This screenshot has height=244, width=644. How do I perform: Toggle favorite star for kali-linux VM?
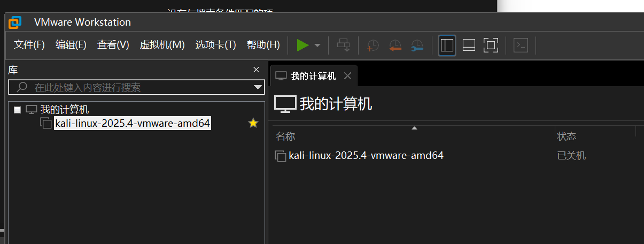(253, 124)
